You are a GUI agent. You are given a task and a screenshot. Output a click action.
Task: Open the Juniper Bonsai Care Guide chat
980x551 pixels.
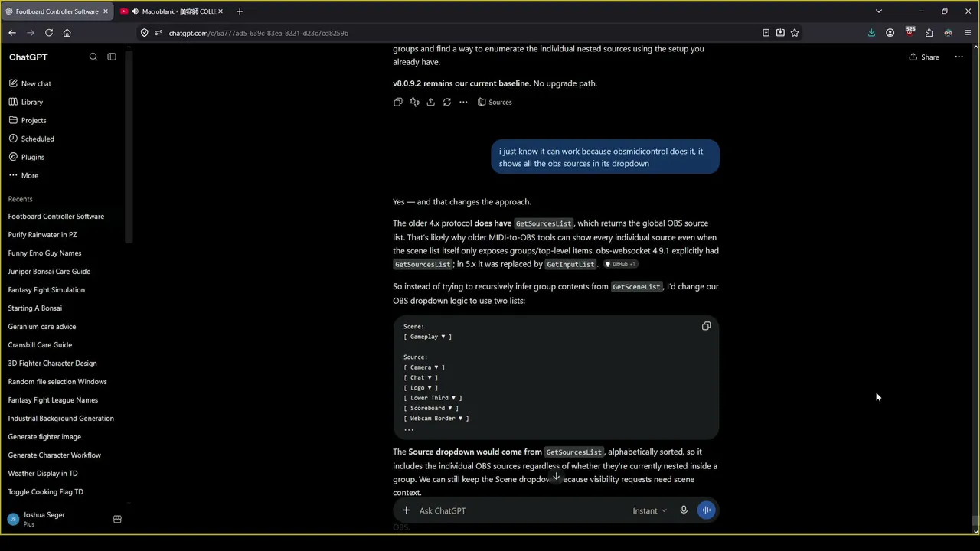(49, 272)
